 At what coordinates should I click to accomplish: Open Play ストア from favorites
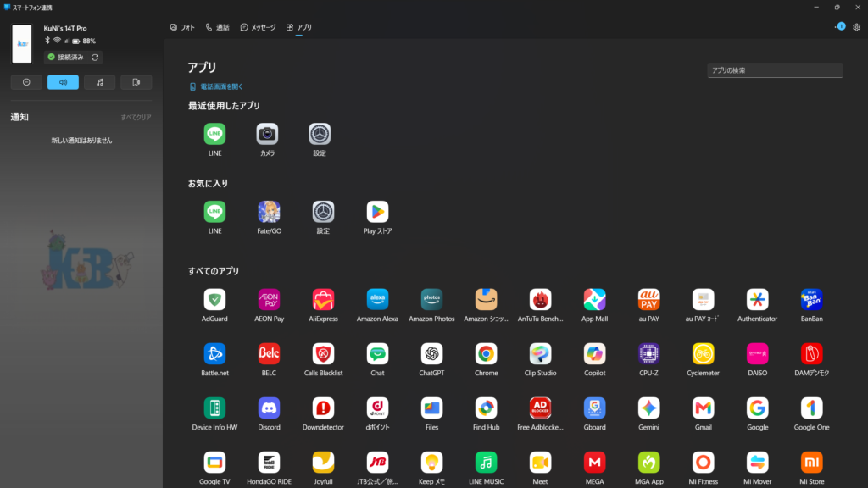377,212
